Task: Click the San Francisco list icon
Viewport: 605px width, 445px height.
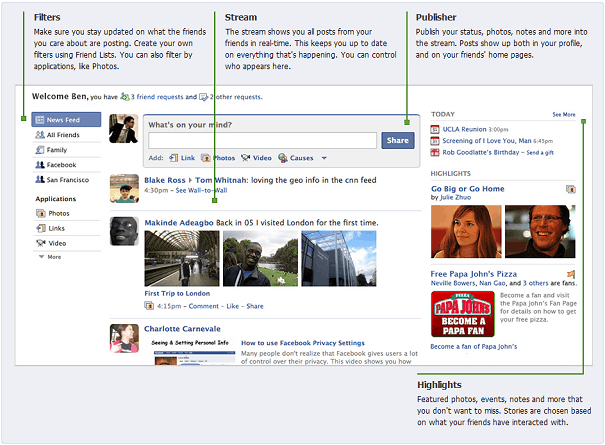Action: pos(40,179)
